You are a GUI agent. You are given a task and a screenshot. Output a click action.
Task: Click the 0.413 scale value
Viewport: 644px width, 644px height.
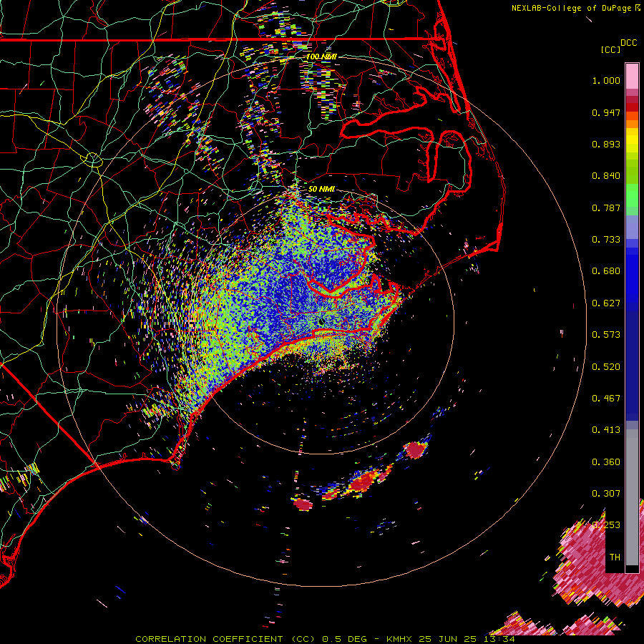click(606, 430)
